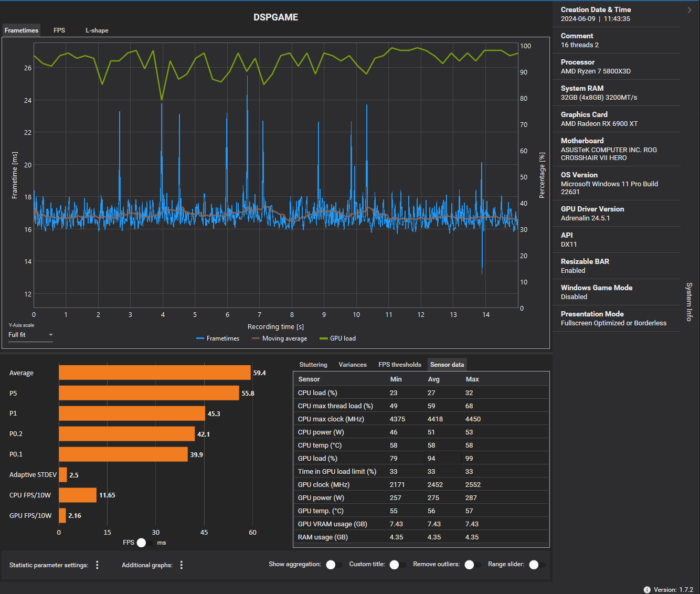Viewport: 700px width, 594px height.
Task: Select the CPU max thread load row
Action: 421,406
